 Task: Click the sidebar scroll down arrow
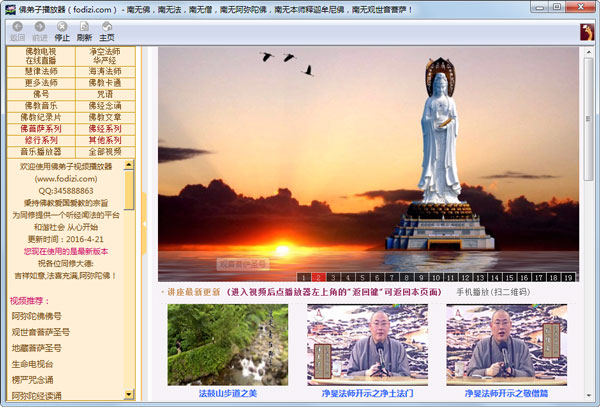click(129, 394)
